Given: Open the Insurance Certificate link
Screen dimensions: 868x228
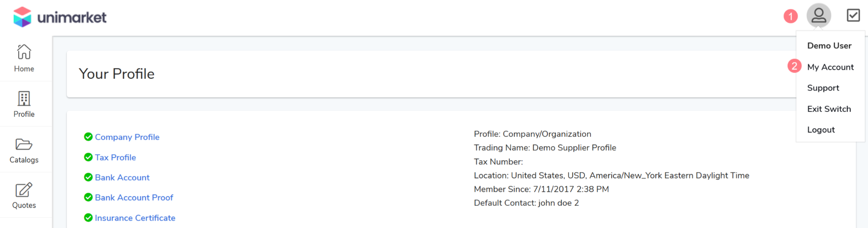Looking at the screenshot, I should pyautogui.click(x=135, y=218).
